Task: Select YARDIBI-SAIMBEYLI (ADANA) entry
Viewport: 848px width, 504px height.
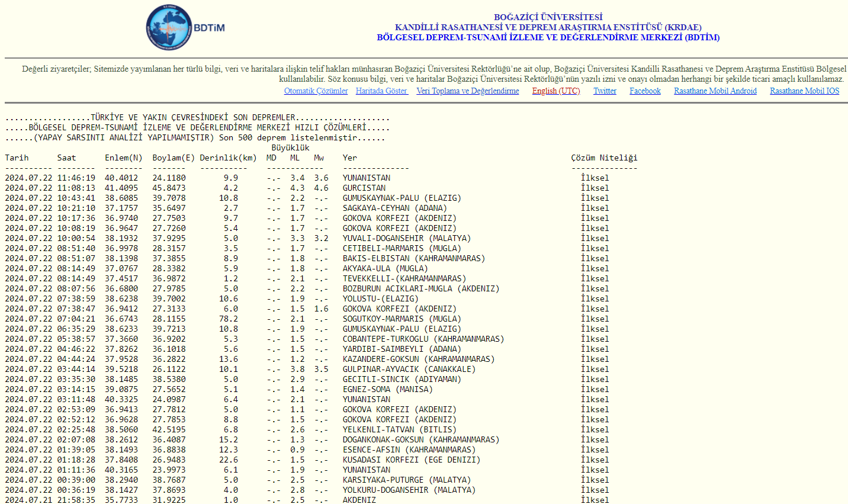Action: pos(402,349)
